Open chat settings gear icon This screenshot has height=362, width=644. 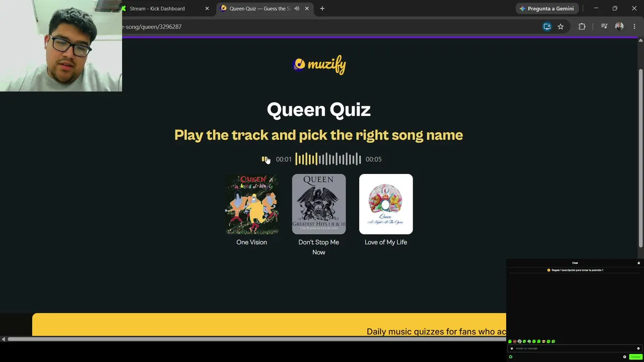[x=625, y=357]
